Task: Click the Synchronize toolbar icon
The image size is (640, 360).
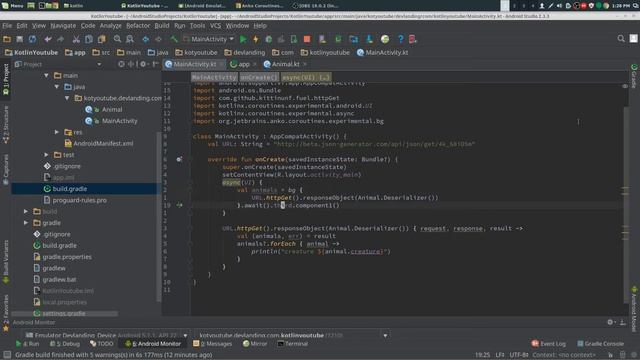Action: pyautogui.click(x=32, y=39)
